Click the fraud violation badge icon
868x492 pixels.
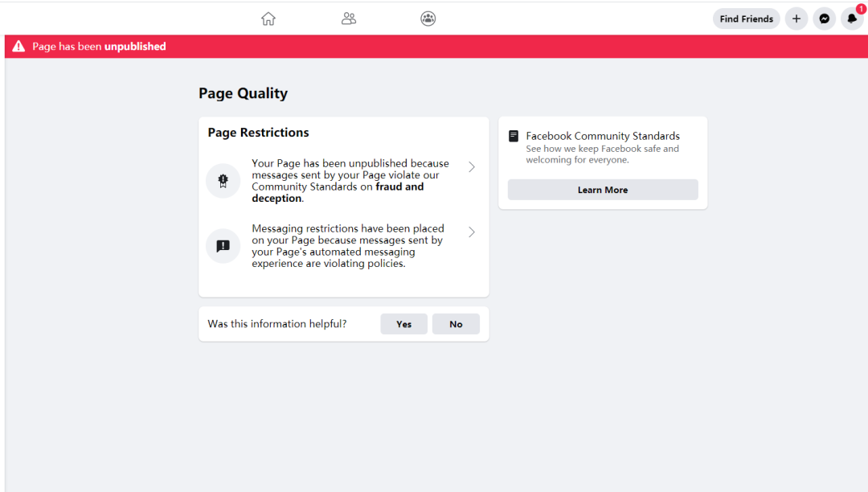click(223, 180)
